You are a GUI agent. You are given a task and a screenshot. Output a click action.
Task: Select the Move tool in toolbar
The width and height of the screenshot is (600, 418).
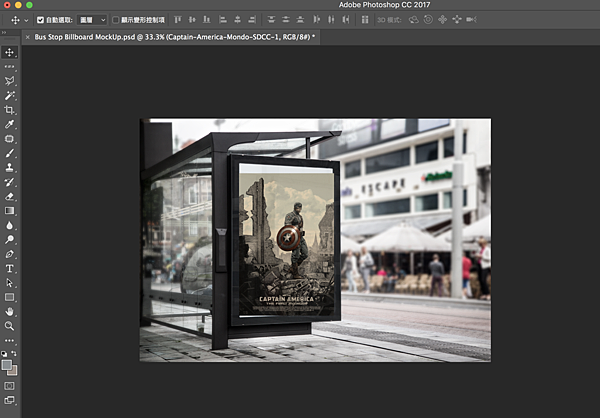click(x=10, y=52)
